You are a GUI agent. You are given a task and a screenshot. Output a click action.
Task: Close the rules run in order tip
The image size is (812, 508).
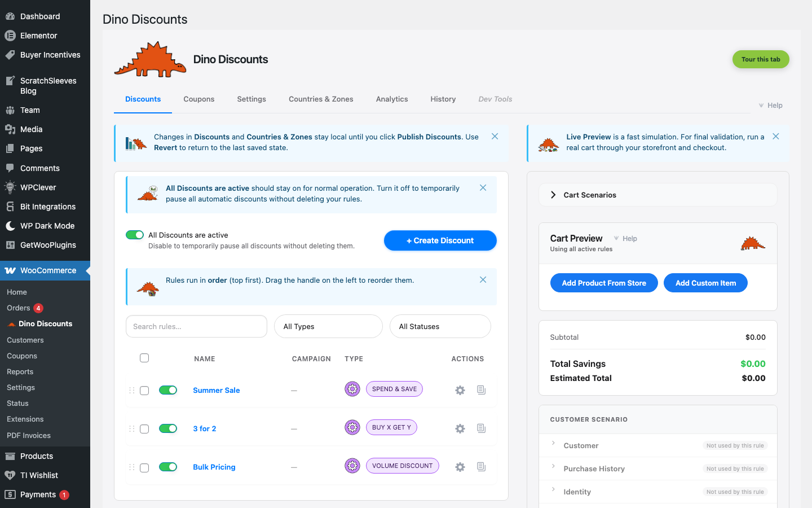483,280
